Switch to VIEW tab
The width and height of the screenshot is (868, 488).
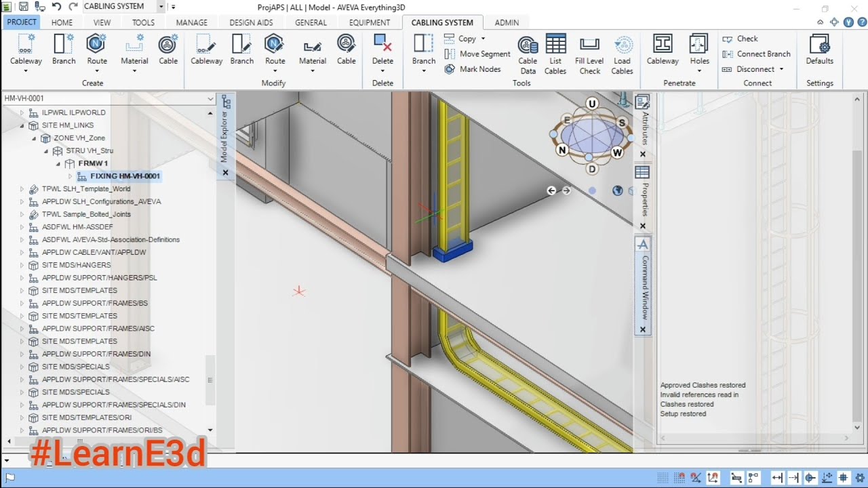click(102, 22)
